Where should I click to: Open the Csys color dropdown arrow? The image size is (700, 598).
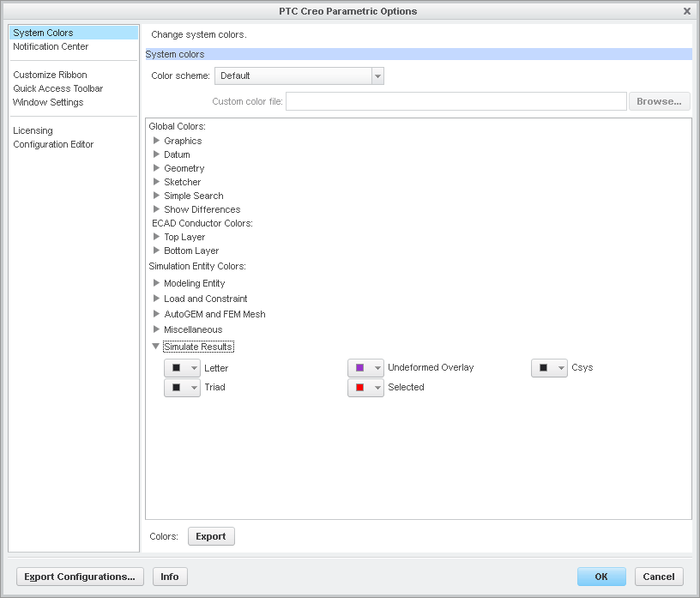561,368
